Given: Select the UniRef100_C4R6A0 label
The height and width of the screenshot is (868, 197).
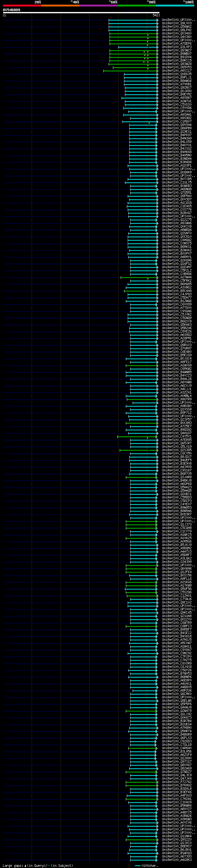Looking at the screenshot, I should (x=176, y=748).
